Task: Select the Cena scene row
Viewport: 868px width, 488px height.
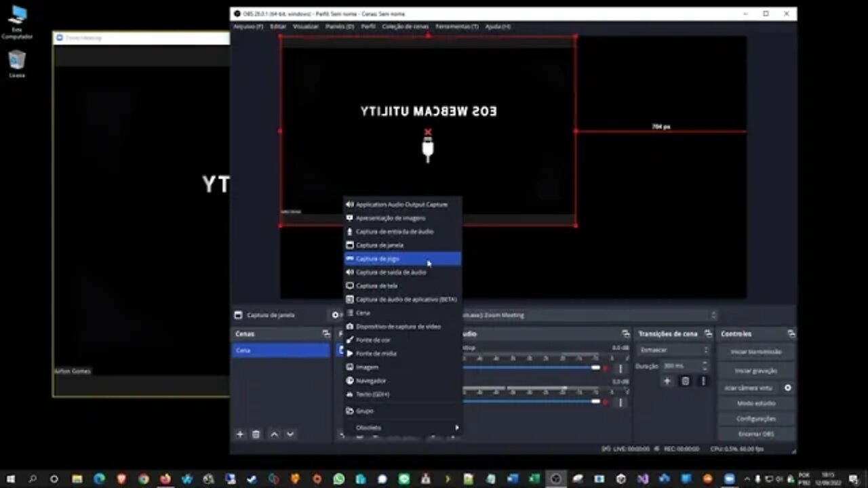Action: click(x=281, y=350)
